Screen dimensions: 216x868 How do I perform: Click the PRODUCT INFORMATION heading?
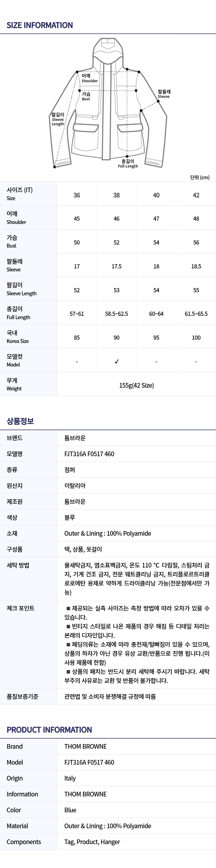tap(49, 730)
